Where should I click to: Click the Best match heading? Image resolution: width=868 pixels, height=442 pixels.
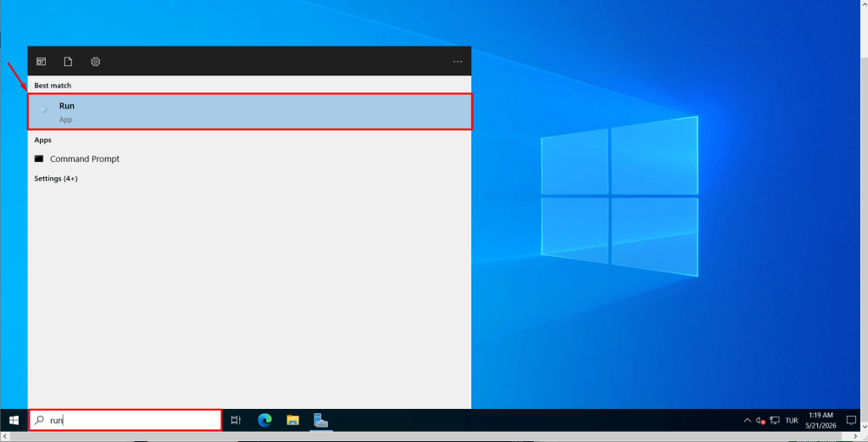click(53, 86)
